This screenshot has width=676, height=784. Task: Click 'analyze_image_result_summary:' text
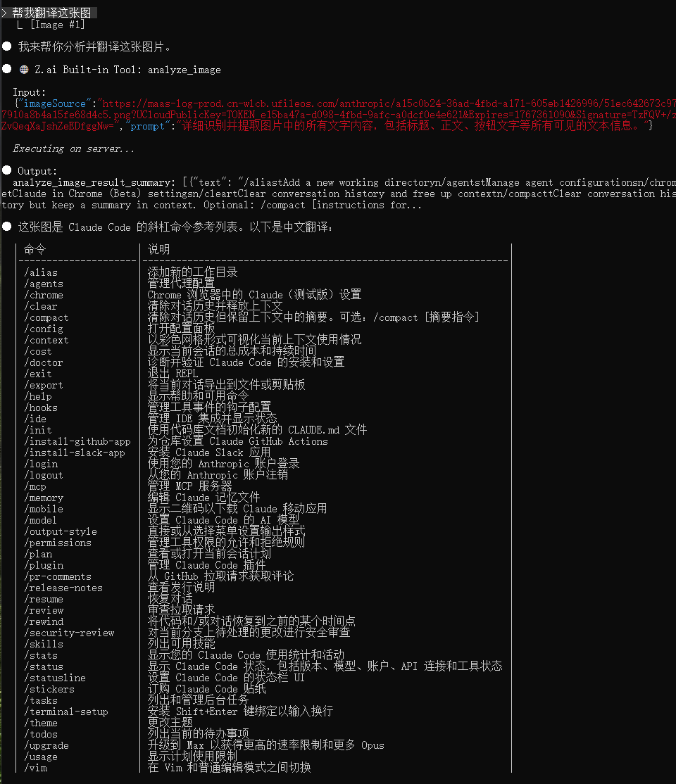[94, 182]
